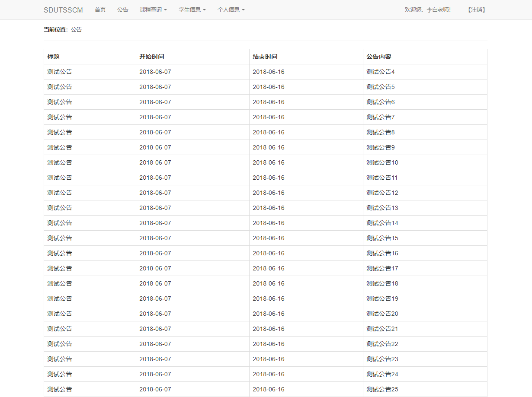Open announcement 测试公告15 content link
Image resolution: width=532 pixels, height=397 pixels.
[382, 238]
